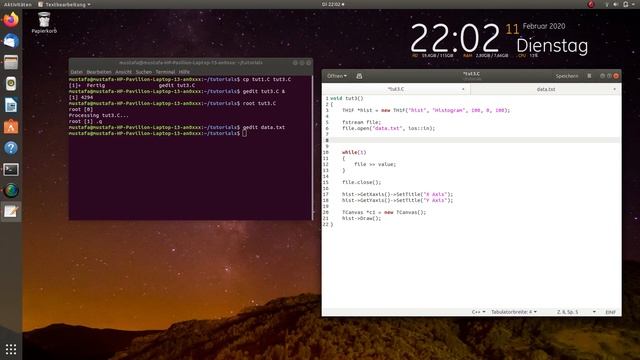Open Aktivitäten overview
640x360 pixels.
pos(18,4)
